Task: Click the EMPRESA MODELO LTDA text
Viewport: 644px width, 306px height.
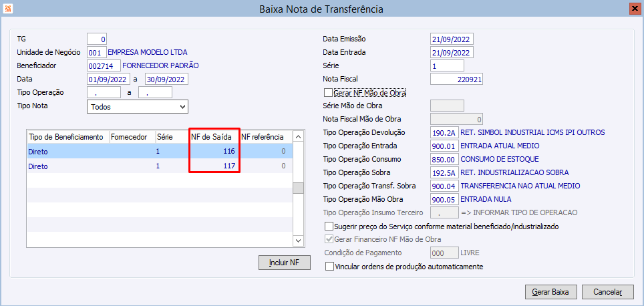Action: pyautogui.click(x=147, y=52)
